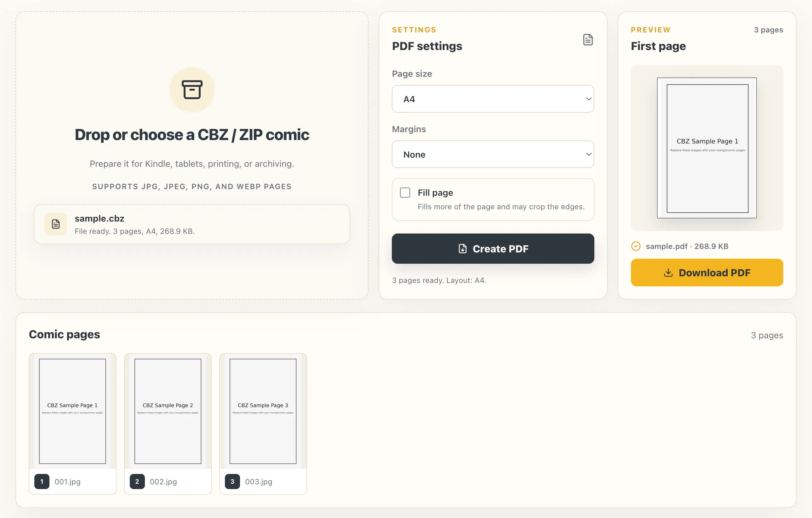The width and height of the screenshot is (812, 518).
Task: Open the CBZ Sample Page 2 thumbnail
Action: pyautogui.click(x=168, y=411)
